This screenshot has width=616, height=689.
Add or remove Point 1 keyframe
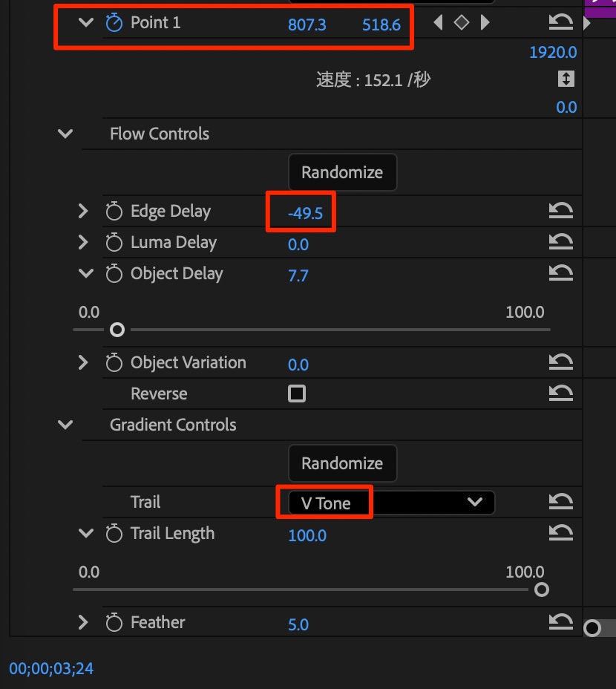[x=462, y=23]
